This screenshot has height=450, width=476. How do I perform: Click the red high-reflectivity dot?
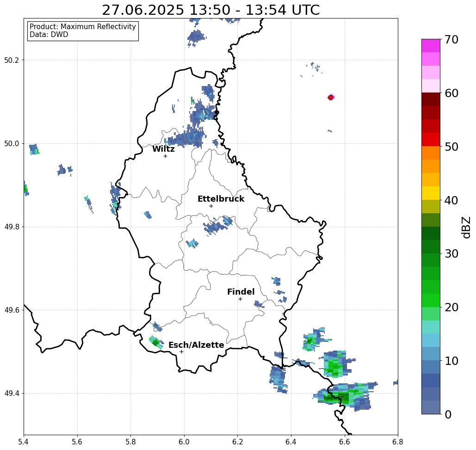tap(331, 98)
